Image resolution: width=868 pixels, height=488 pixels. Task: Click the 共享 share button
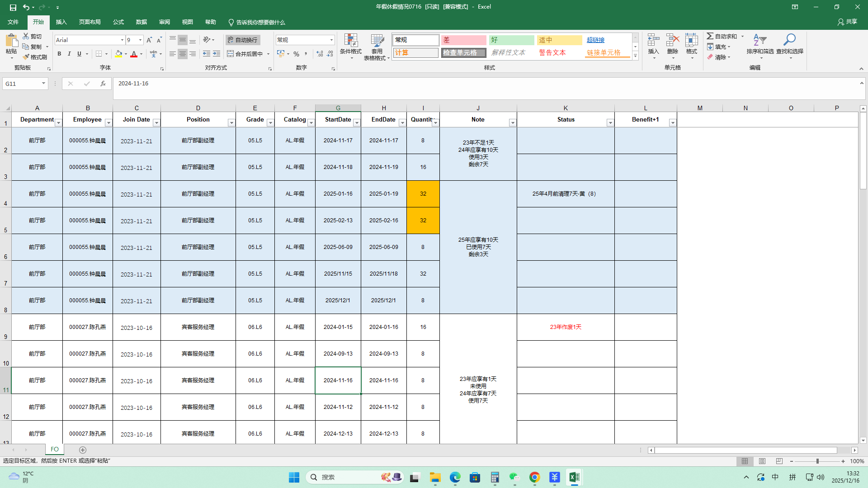[x=847, y=22]
